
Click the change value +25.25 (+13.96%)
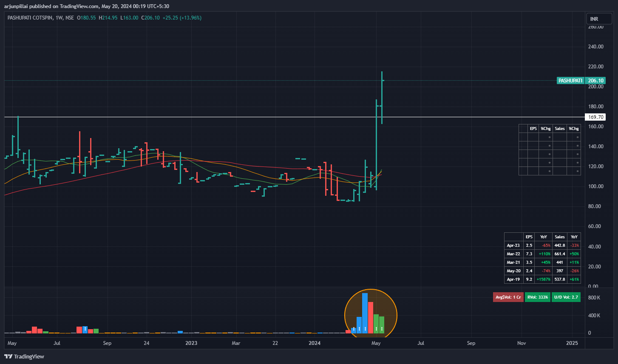[182, 18]
